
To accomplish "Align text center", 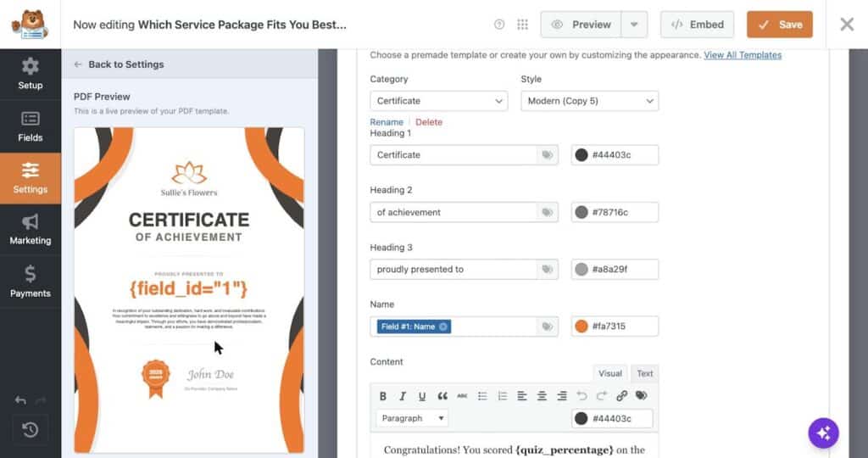I will coord(542,396).
